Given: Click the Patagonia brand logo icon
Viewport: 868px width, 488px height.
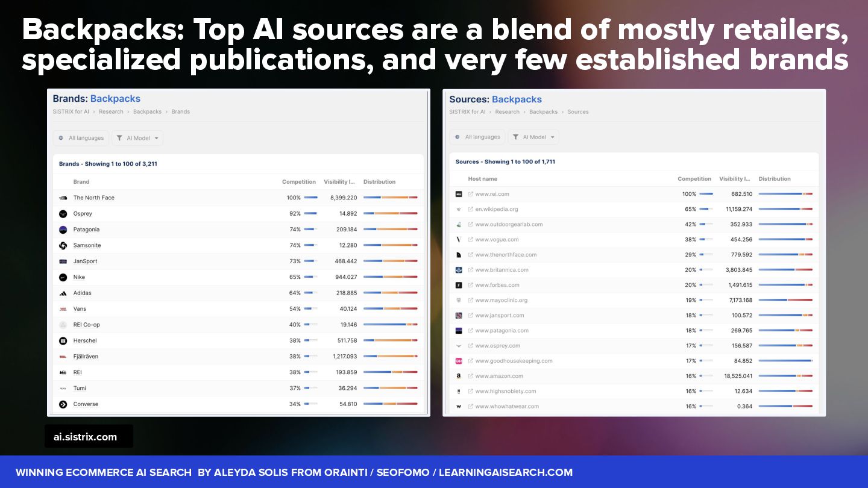Looking at the screenshot, I should tap(63, 230).
